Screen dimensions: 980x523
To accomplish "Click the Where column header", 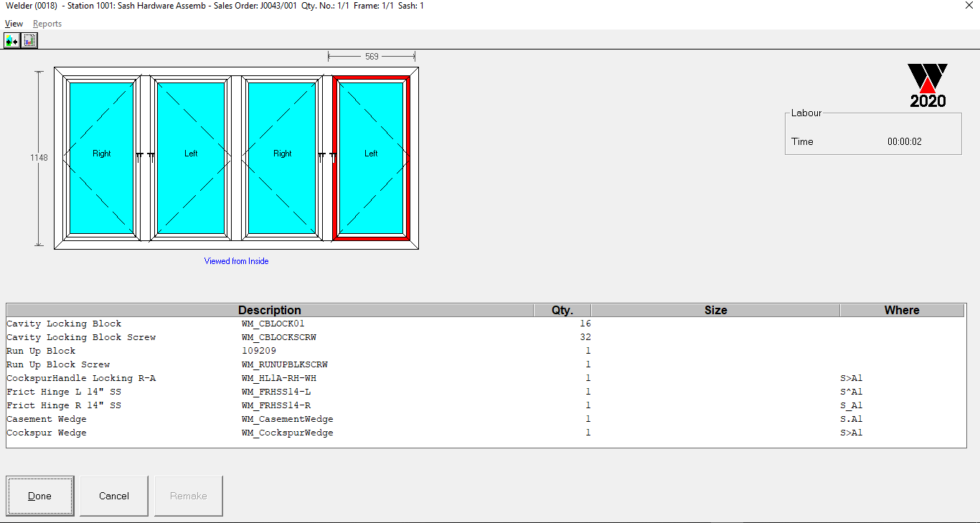I will coord(902,311).
